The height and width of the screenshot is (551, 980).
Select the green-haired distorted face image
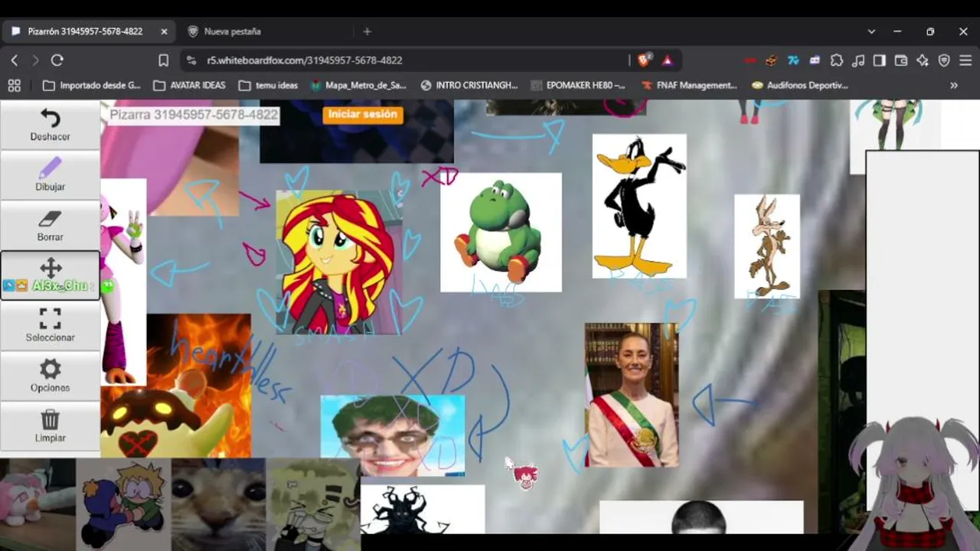pos(393,435)
